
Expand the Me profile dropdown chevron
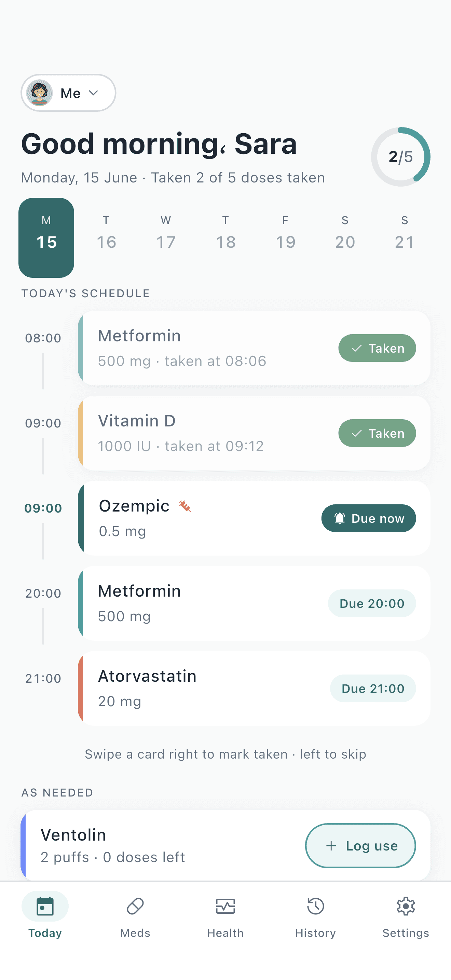[94, 93]
